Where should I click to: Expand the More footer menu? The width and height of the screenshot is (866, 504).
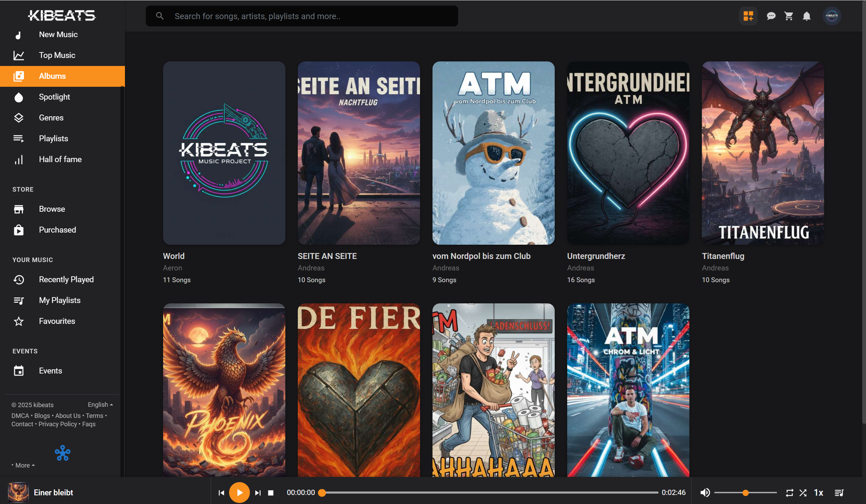click(x=24, y=465)
